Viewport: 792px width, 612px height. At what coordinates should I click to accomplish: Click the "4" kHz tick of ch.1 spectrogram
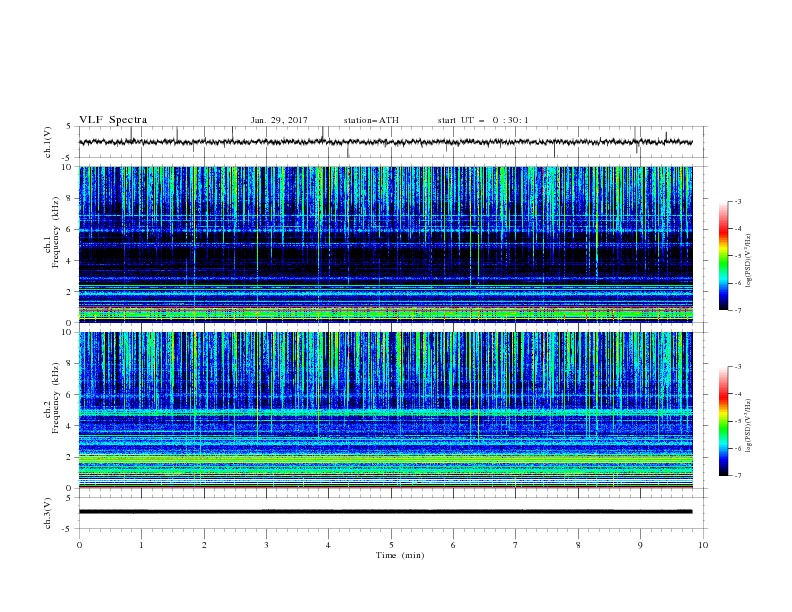point(70,261)
